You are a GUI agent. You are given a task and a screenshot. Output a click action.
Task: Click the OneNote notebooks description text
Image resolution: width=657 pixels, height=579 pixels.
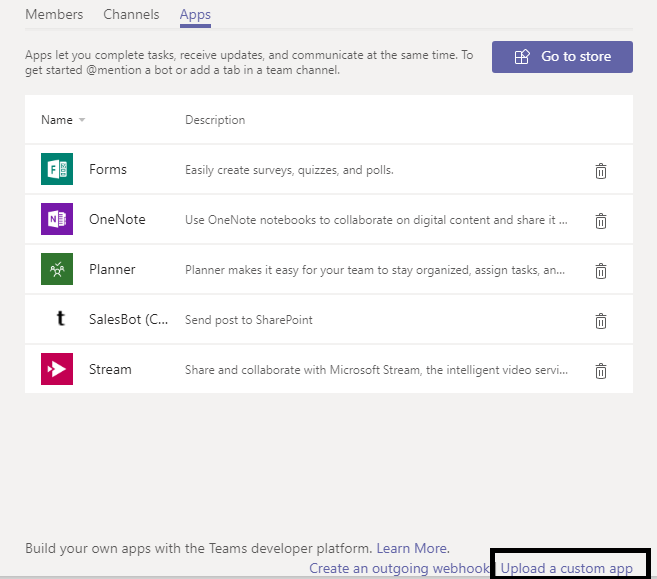pos(376,220)
